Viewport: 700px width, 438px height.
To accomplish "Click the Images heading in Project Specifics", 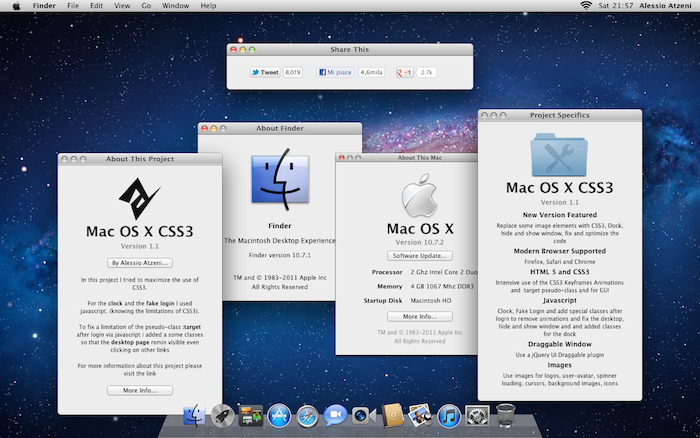I will click(x=560, y=365).
